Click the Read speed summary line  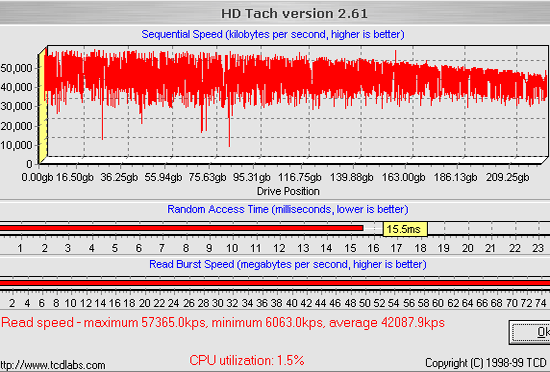click(223, 322)
